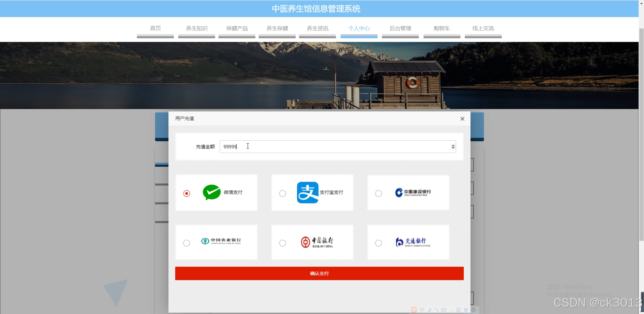Click the green WeChat Pay logo
The image size is (644, 314).
211,192
